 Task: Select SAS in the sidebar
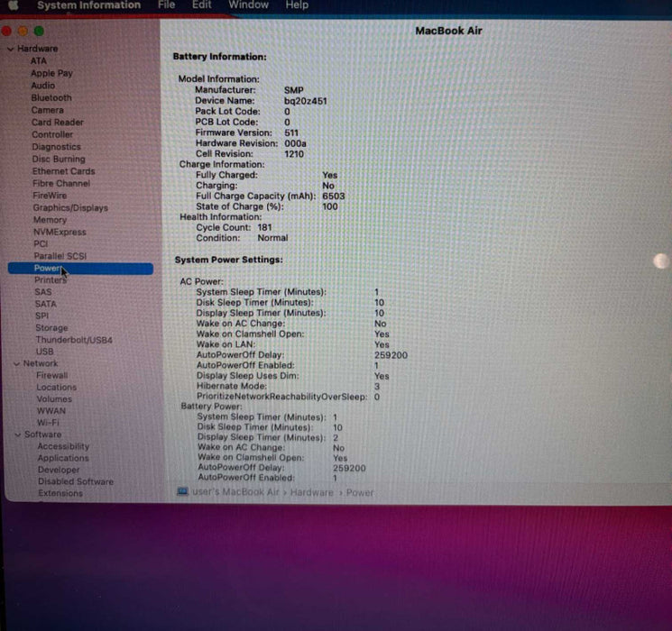pos(43,292)
